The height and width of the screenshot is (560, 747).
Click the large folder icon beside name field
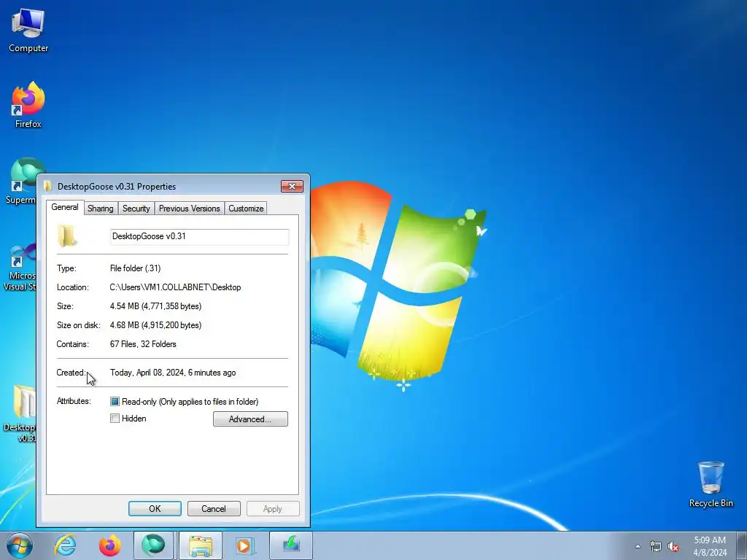(x=67, y=236)
